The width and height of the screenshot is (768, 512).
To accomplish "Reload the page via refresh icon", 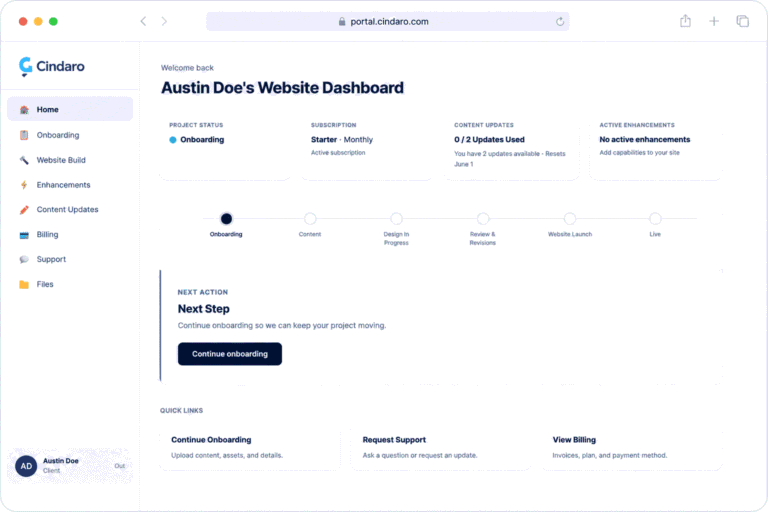I will 560,22.
